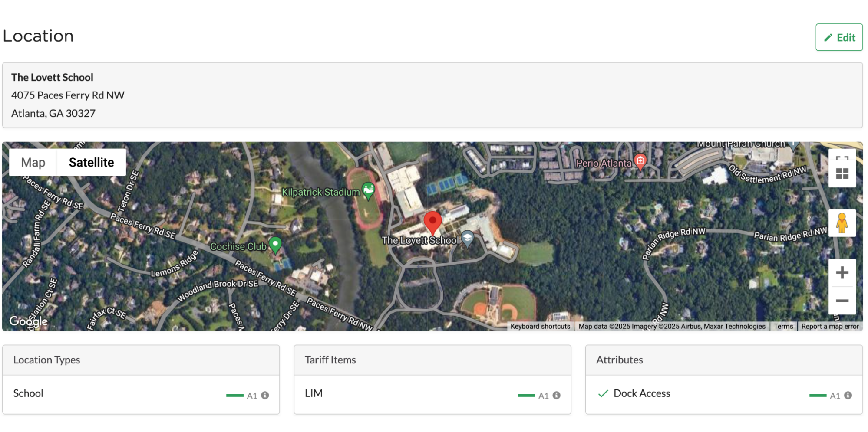Click info icon beside School location type

click(265, 395)
